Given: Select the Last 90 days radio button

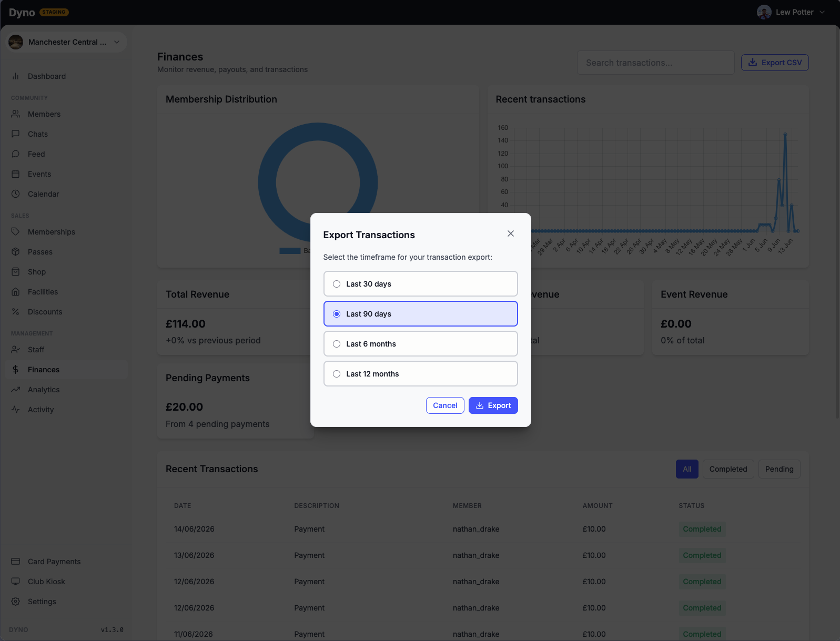Looking at the screenshot, I should (x=337, y=314).
